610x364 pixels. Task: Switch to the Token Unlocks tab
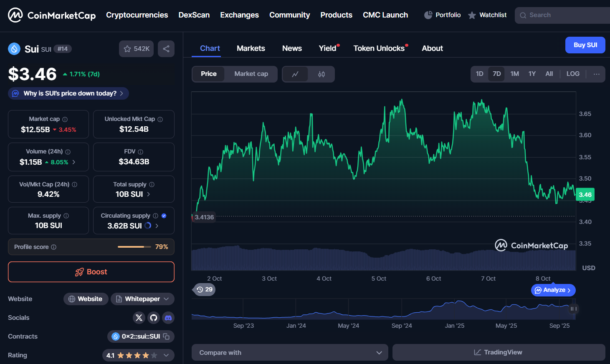tap(379, 48)
